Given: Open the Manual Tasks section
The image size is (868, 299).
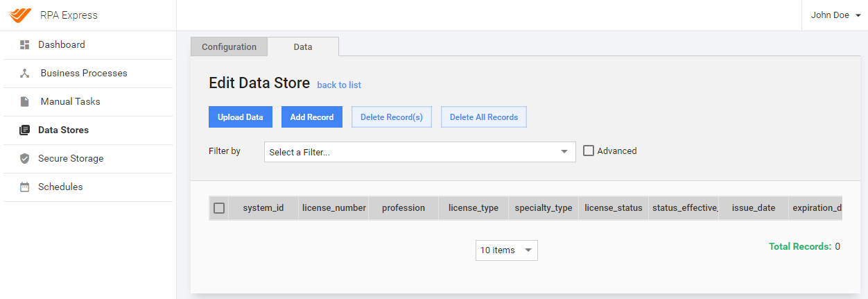Looking at the screenshot, I should 88,101.
